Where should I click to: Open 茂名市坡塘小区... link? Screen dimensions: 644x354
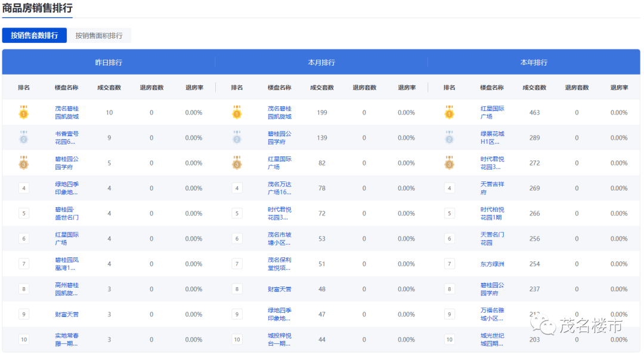pos(280,238)
